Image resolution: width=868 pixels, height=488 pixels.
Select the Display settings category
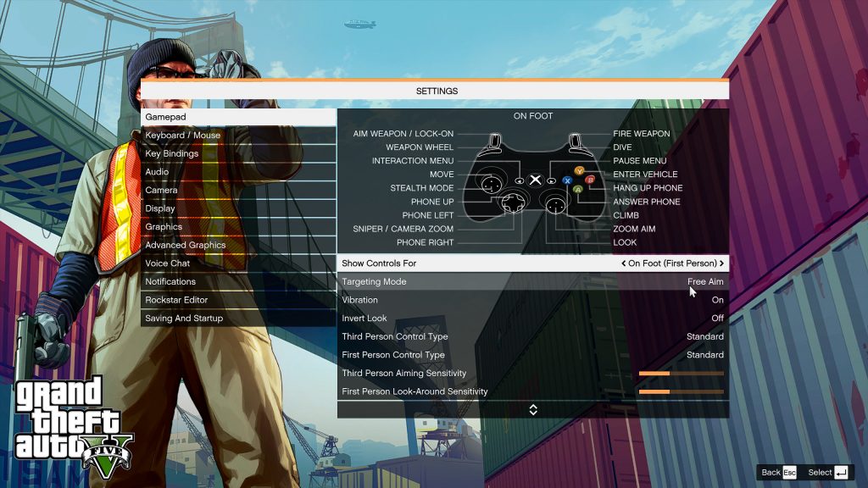(238, 208)
